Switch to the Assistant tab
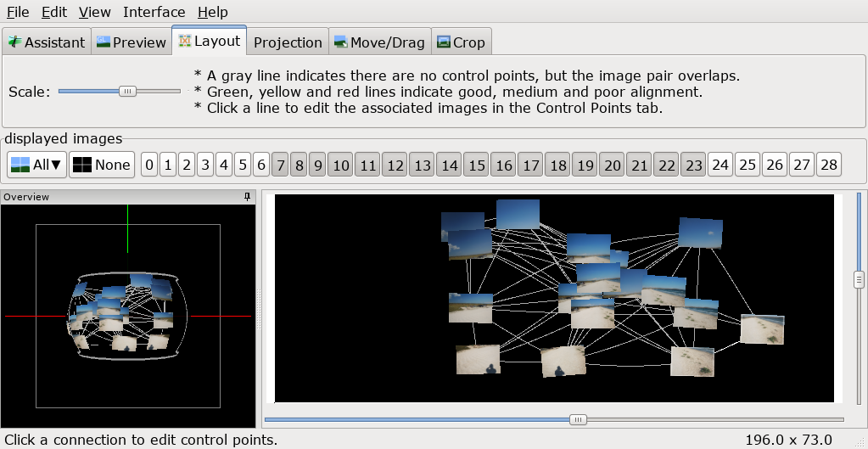Screen dimensions: 868x449 click(47, 42)
